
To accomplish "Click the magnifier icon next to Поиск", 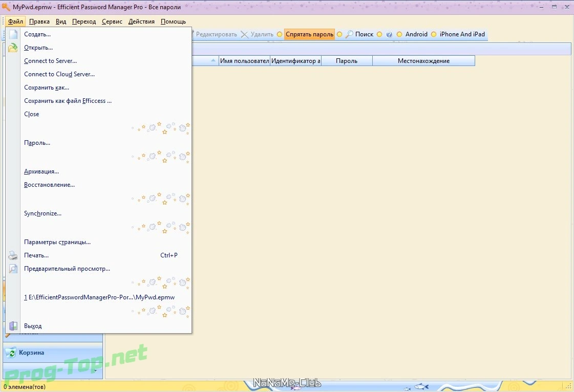I will tap(350, 34).
